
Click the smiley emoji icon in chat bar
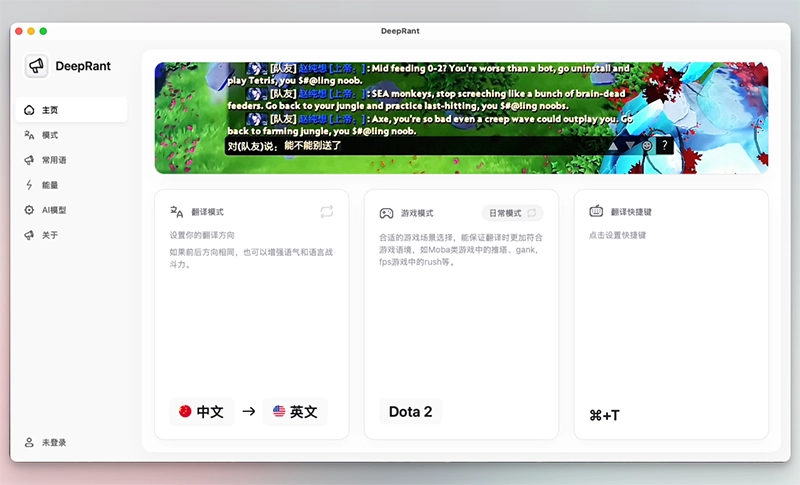[x=647, y=146]
